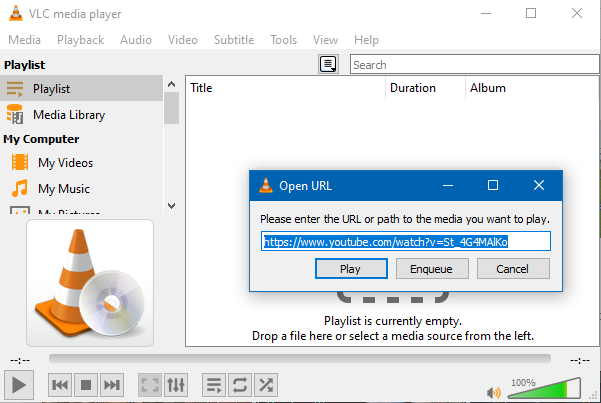This screenshot has height=403, width=601.
Task: Stop playback with the square button
Action: coord(86,385)
